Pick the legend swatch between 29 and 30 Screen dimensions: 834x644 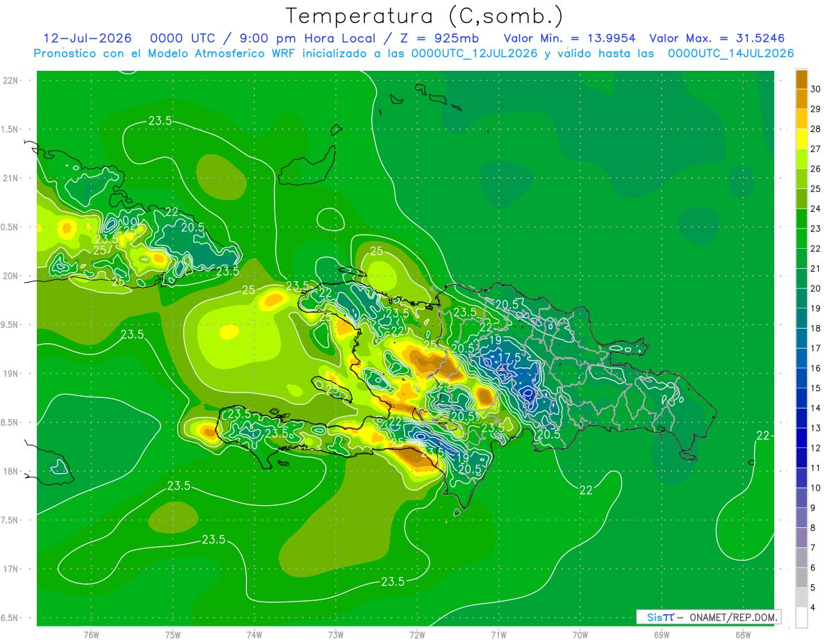801,99
